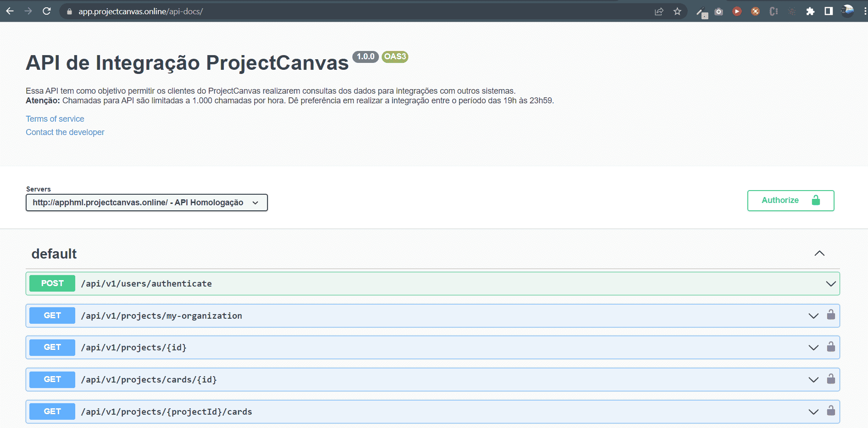Open the camera screenshot extension
Viewport: 868px width, 428px height.
[x=719, y=11]
